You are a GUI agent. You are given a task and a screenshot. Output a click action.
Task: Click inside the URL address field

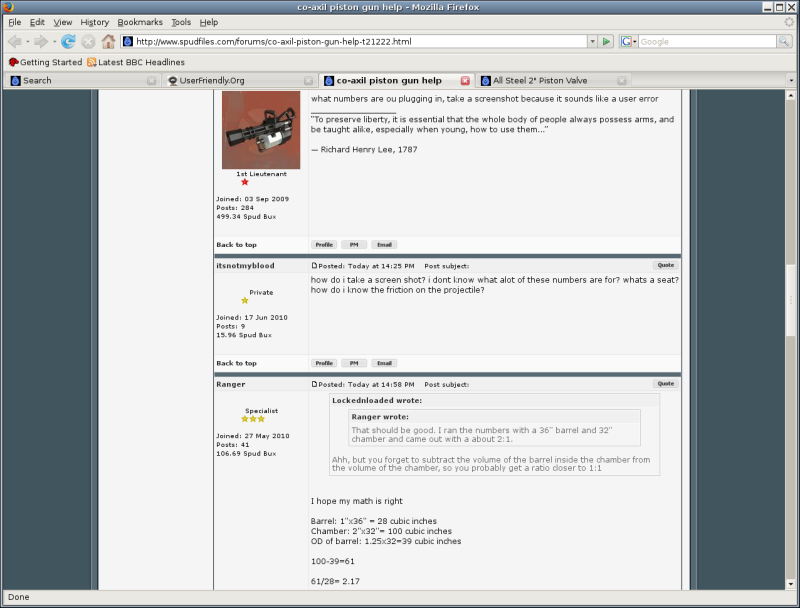(x=350, y=42)
